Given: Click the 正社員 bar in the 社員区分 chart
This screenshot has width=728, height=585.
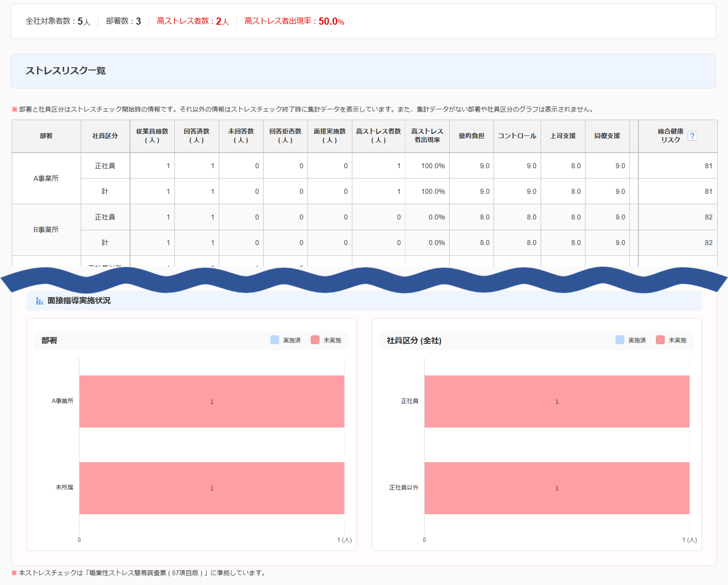Looking at the screenshot, I should [557, 401].
